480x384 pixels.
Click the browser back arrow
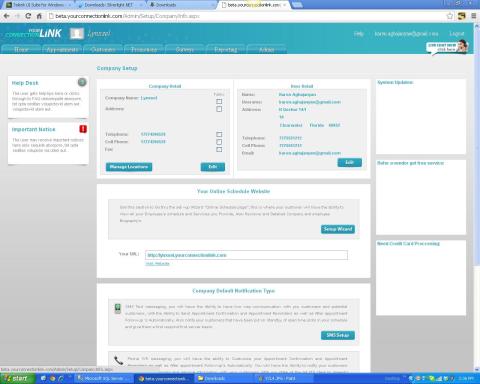click(7, 16)
